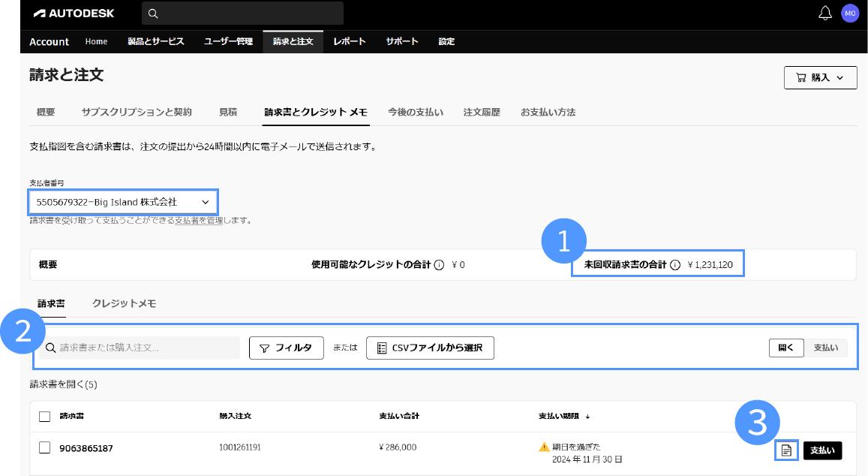Screen dimensions: 868x476
Task: Switch to the クレジットメモ tab
Action: 124,303
